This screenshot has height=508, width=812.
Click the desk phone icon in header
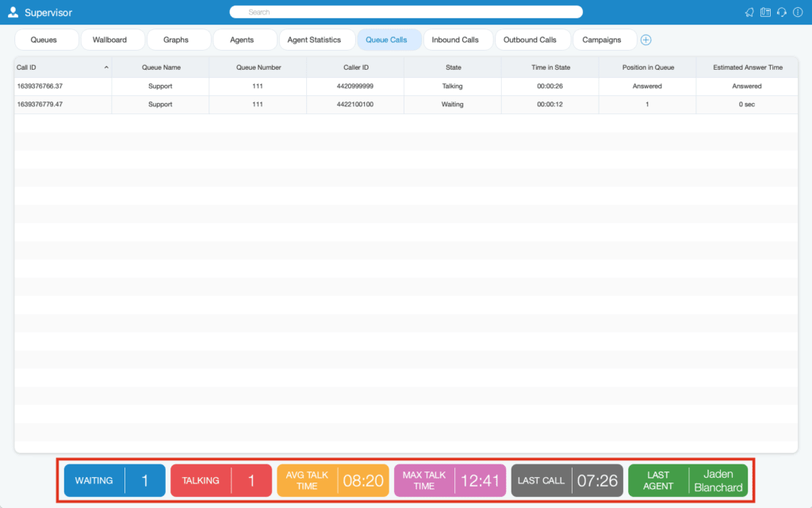765,13
